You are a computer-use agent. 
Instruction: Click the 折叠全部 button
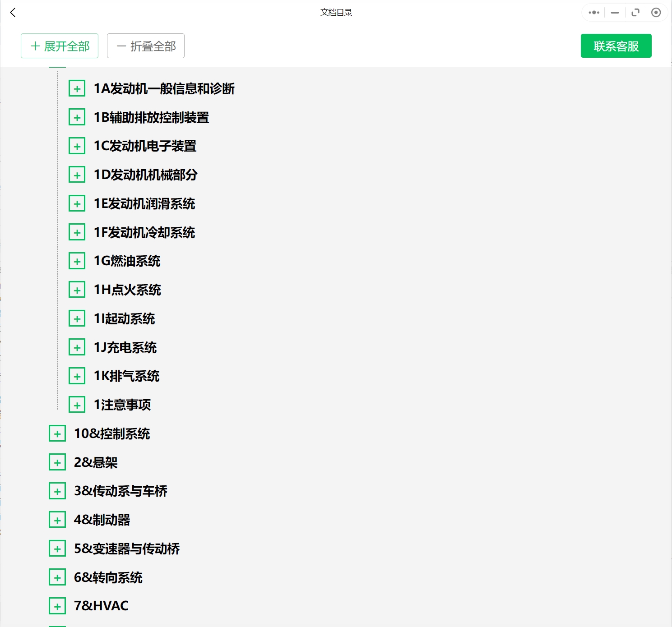[145, 46]
